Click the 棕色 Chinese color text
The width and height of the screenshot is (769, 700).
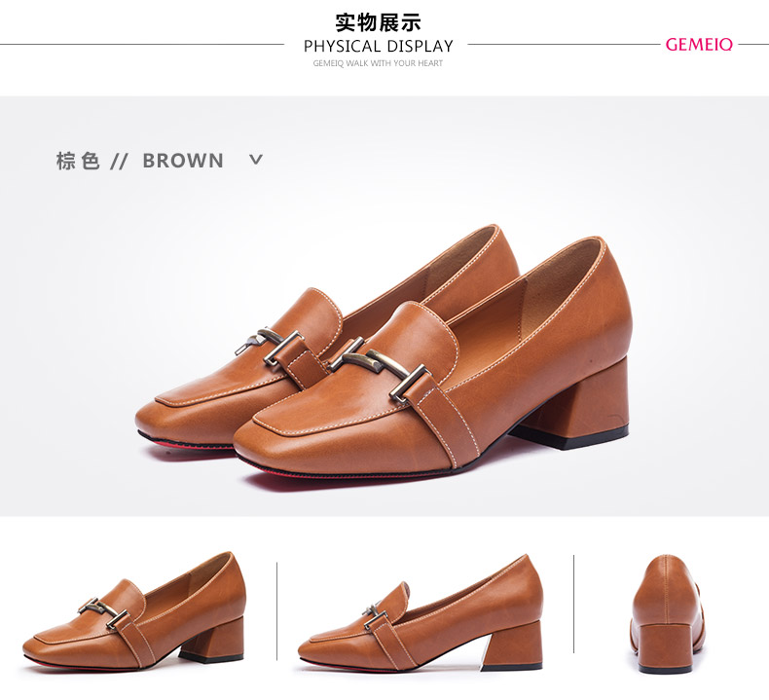[78, 161]
